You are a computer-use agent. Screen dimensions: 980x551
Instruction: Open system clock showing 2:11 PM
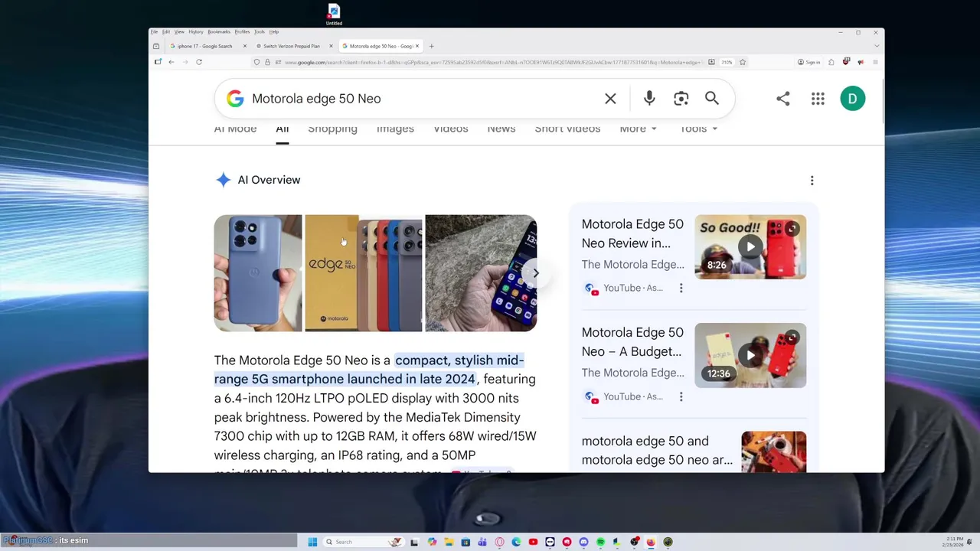tap(955, 542)
